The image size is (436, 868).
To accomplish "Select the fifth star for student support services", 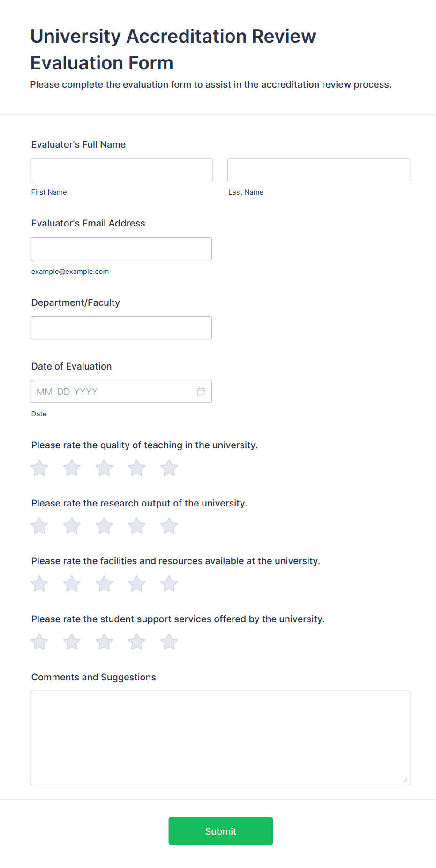I will pos(169,642).
